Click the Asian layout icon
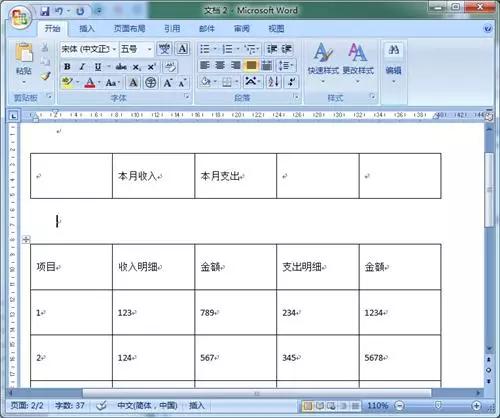 point(251,81)
